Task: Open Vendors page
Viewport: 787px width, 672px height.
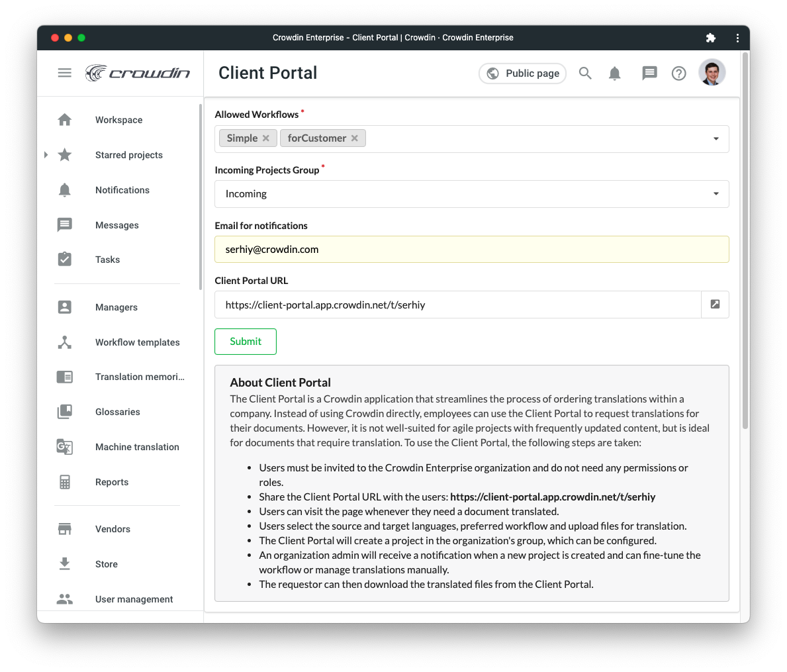Action: [113, 529]
